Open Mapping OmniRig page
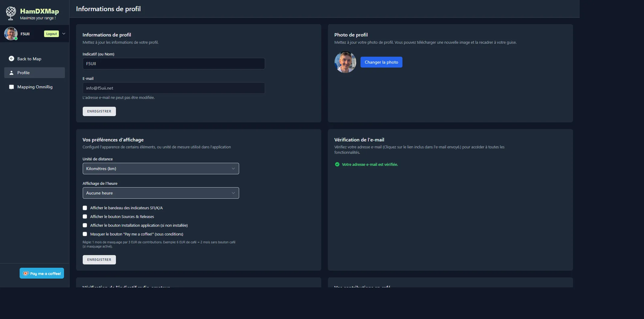 (34, 87)
